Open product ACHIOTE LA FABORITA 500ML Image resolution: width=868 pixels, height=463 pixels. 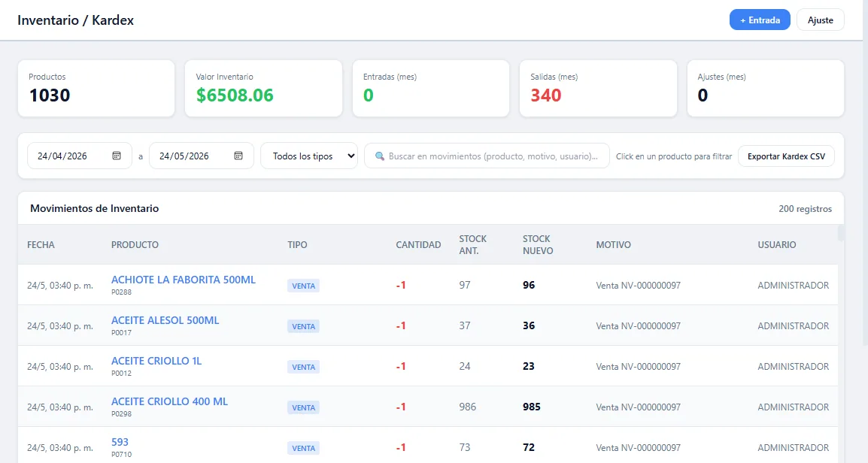tap(184, 280)
